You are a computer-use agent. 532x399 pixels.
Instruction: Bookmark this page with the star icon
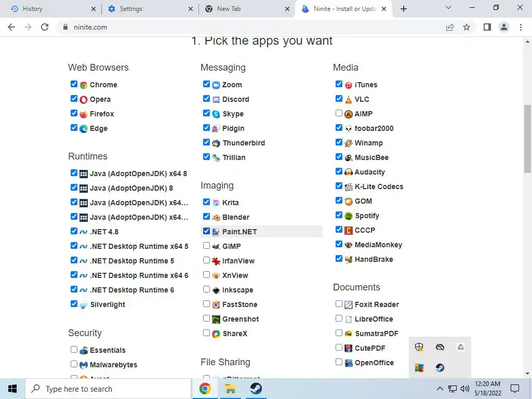click(x=467, y=27)
